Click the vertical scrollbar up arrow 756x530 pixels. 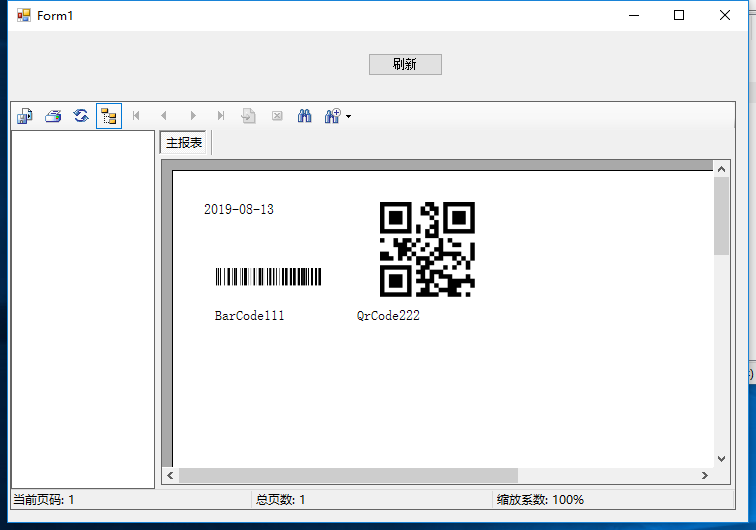pos(721,169)
